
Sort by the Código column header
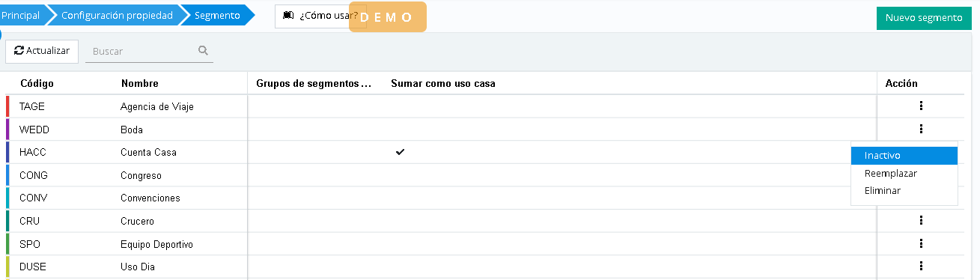pos(37,83)
